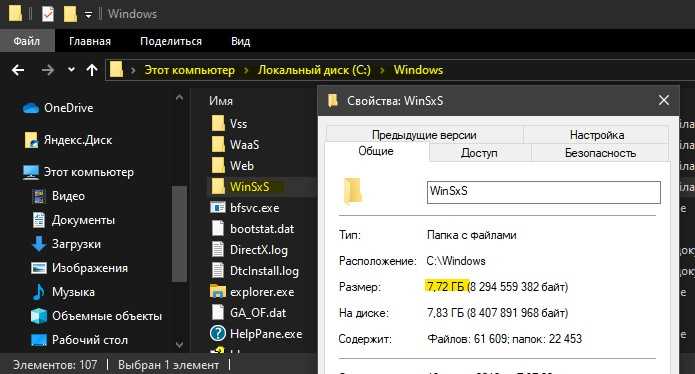The image size is (695, 374).
Task: Select the explorer.exe file
Action: pos(262,292)
